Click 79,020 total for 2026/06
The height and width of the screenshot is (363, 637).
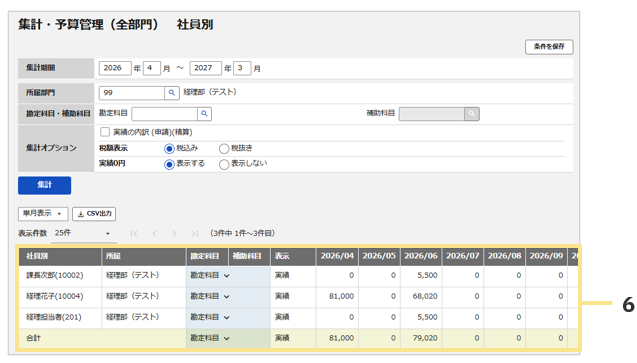pos(425,338)
